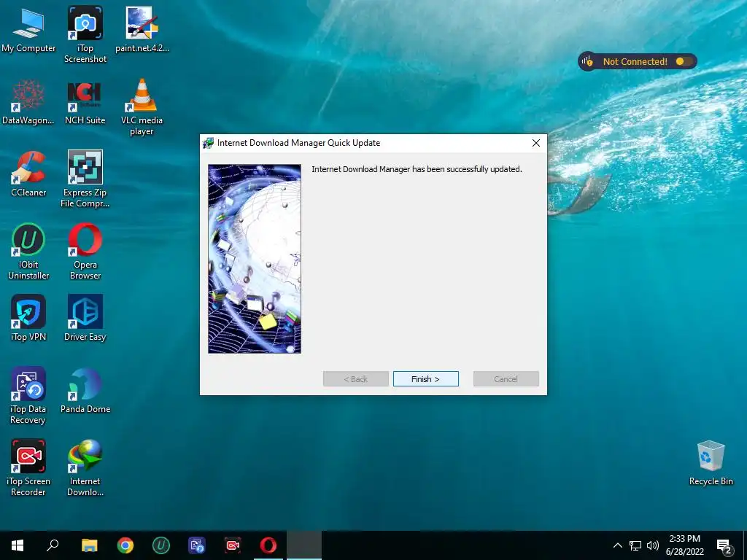Open network status tray icon
The image size is (747, 560).
[635, 545]
